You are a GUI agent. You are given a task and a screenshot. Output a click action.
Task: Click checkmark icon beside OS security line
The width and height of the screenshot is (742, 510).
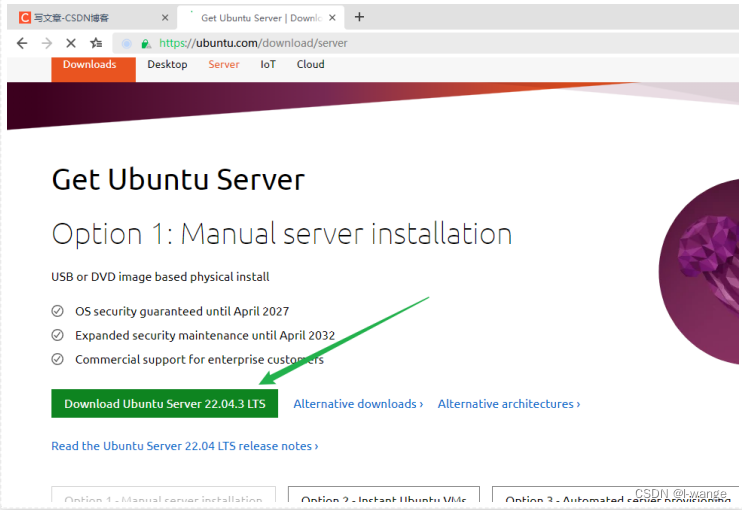coord(57,311)
